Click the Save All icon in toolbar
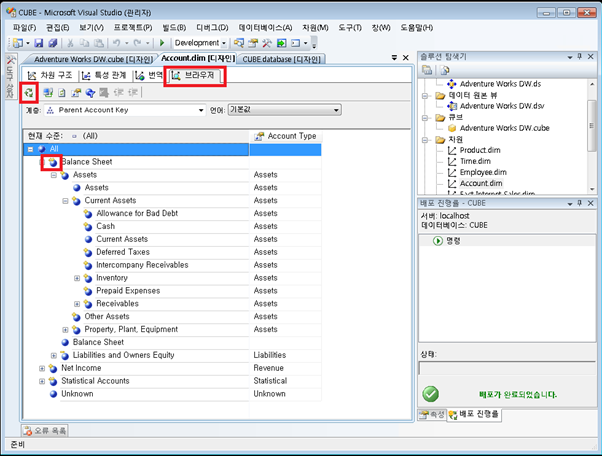Viewport: 602px width, 456px height. [x=53, y=43]
